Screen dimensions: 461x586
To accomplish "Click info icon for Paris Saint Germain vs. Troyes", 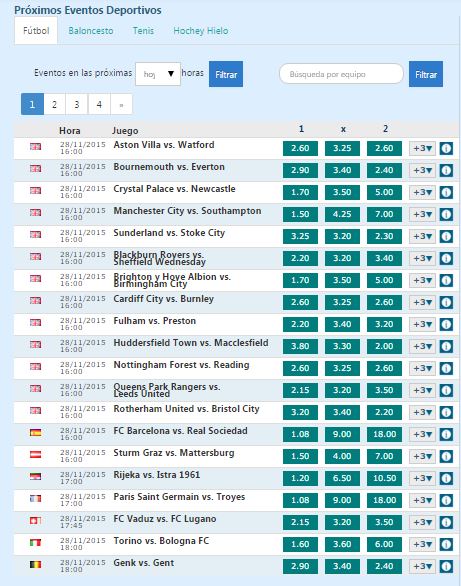I will [x=446, y=500].
